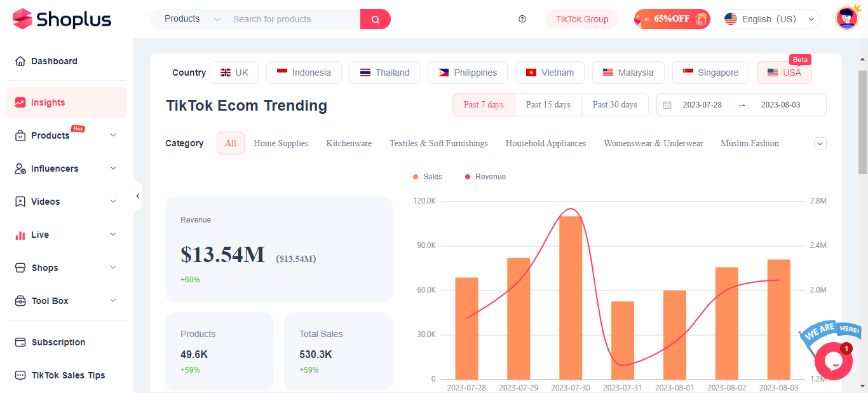This screenshot has height=393, width=868.
Task: Click the start date 2023-07-28 field
Action: (702, 105)
